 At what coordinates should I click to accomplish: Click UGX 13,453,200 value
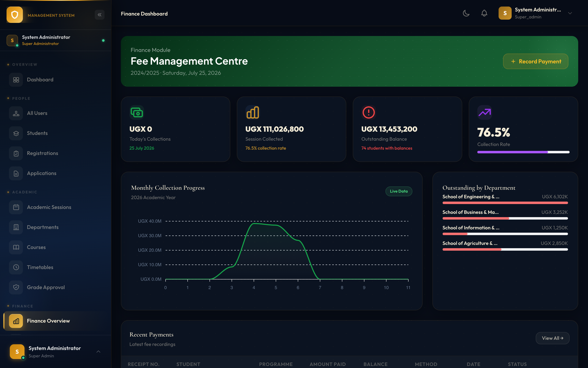(x=389, y=129)
